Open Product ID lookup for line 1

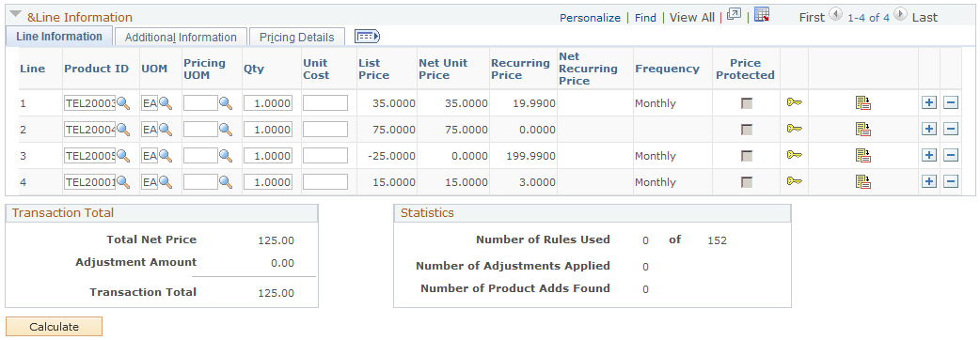(x=123, y=103)
